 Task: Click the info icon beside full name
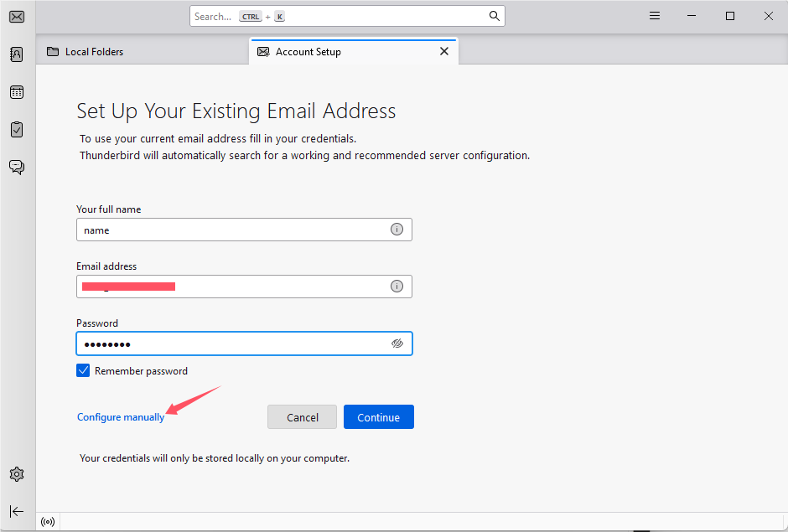[x=397, y=229]
